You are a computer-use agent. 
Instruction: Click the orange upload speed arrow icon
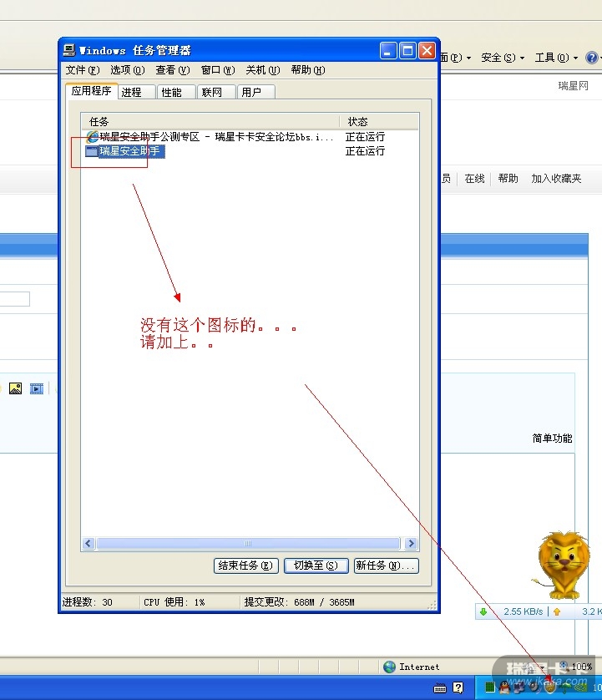(557, 611)
